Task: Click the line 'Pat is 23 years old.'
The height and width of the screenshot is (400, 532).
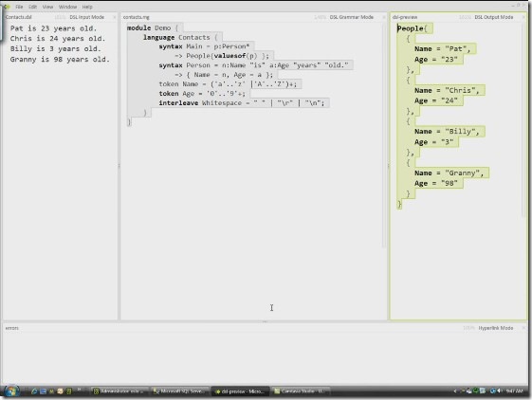Action: pos(53,28)
